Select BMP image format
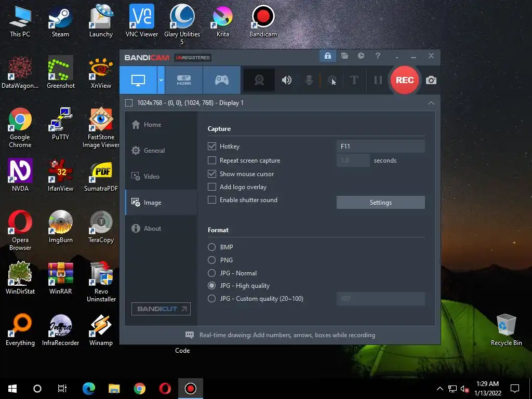Screen dimensions: 532x399 pos(212,247)
